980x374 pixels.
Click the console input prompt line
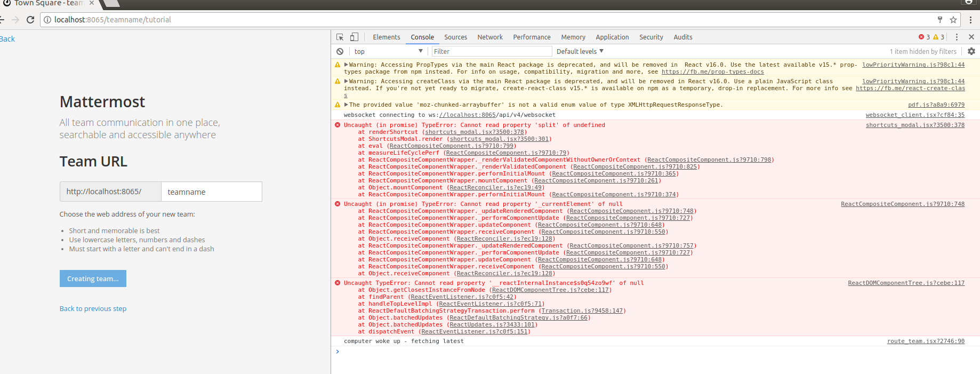[656, 352]
